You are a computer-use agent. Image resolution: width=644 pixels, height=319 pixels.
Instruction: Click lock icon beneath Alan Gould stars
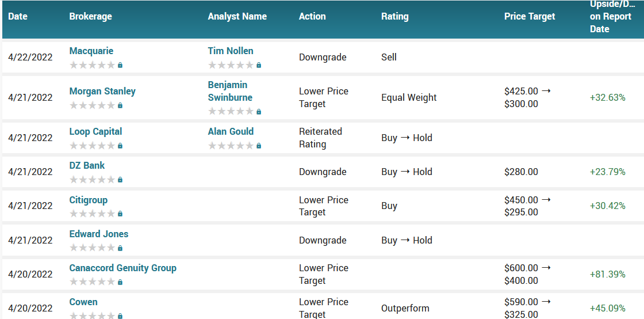coord(259,146)
